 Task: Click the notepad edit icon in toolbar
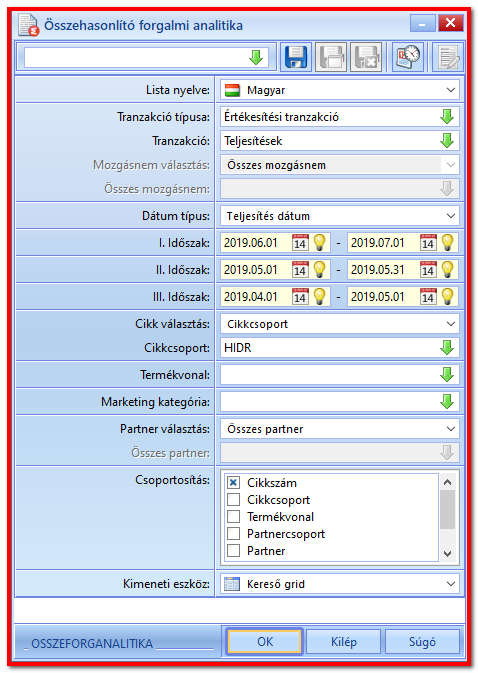point(448,57)
